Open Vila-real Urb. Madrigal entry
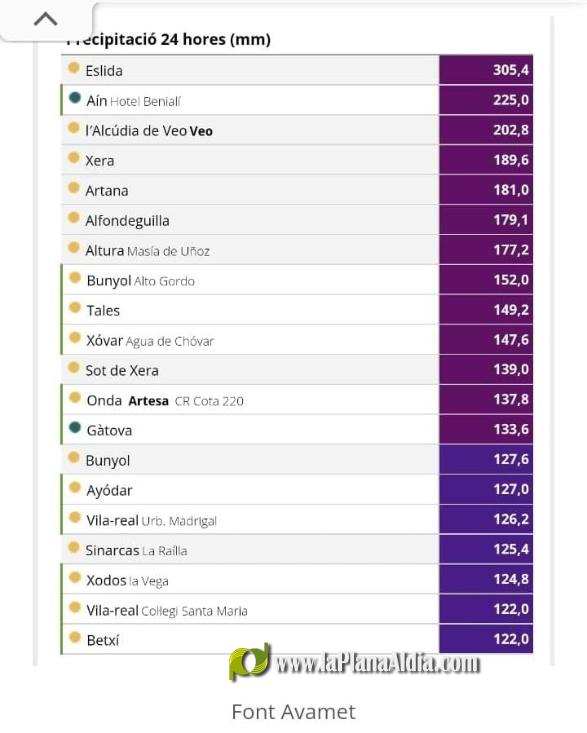This screenshot has height=733, width=587. coord(297,519)
